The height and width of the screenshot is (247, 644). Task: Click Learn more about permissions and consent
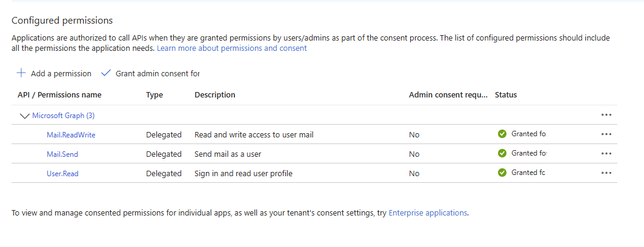[x=232, y=48]
